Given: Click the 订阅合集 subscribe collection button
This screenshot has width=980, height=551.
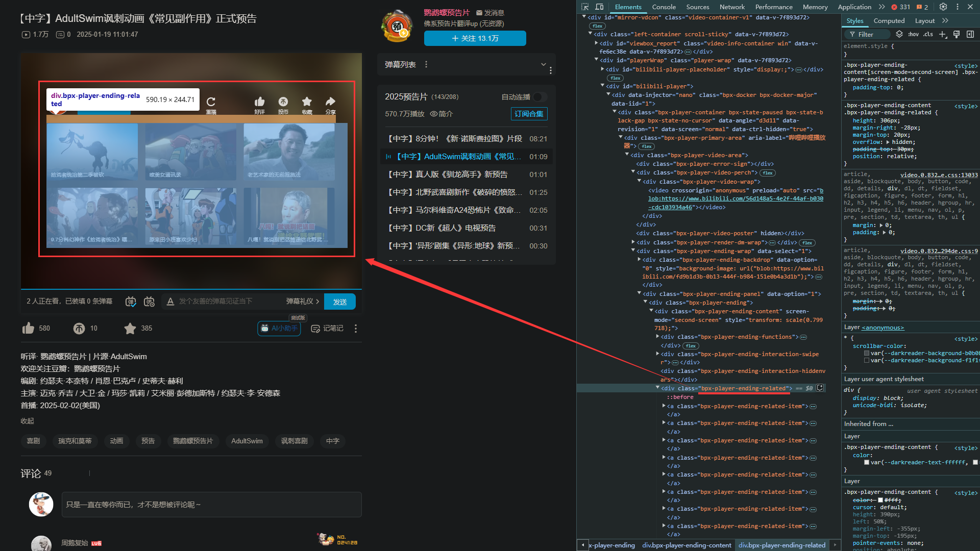Looking at the screenshot, I should [x=529, y=114].
